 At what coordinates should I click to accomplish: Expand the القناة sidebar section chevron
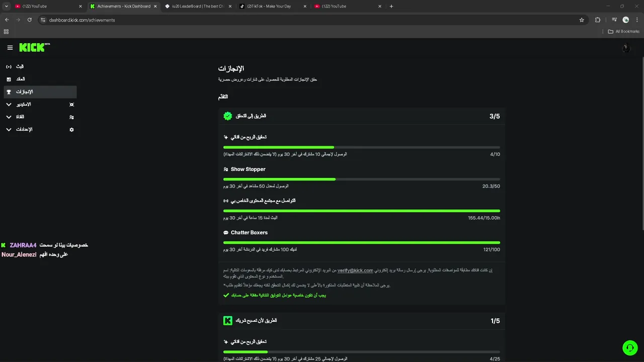click(9, 117)
